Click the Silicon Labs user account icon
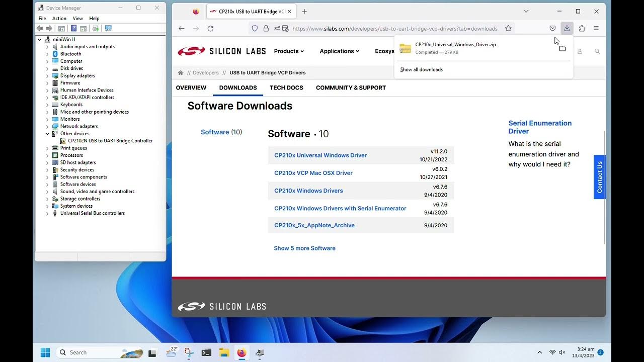This screenshot has width=644, height=362. (580, 51)
